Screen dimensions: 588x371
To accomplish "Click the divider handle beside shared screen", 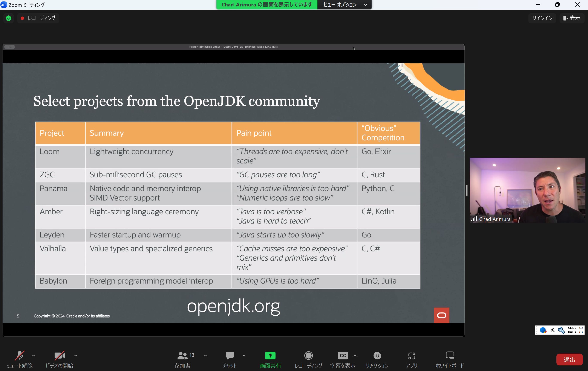I will pos(467,190).
